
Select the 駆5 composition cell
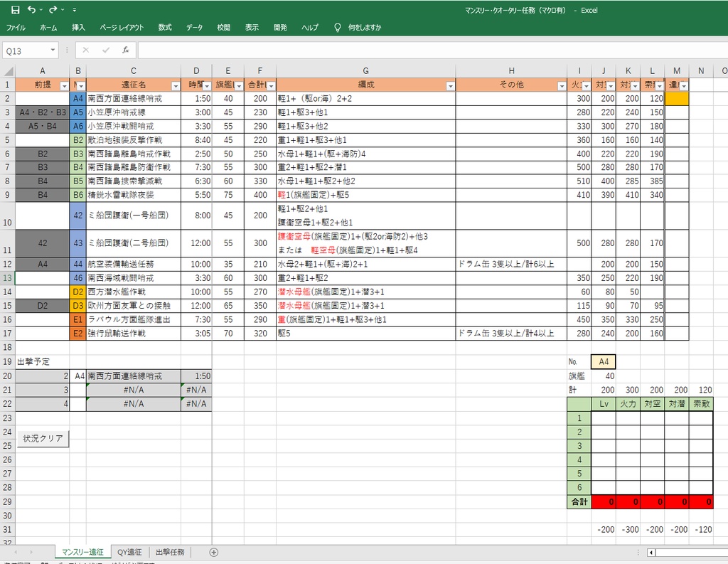[x=366, y=333]
